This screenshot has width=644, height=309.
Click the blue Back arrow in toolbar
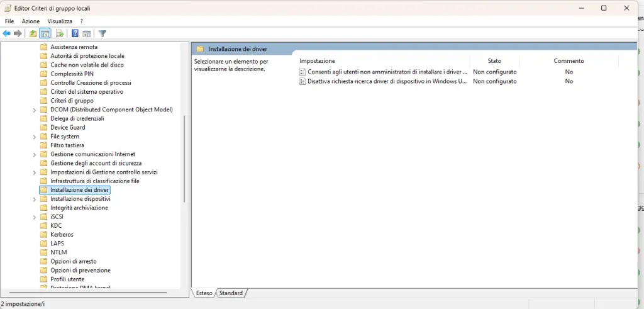click(x=6, y=34)
